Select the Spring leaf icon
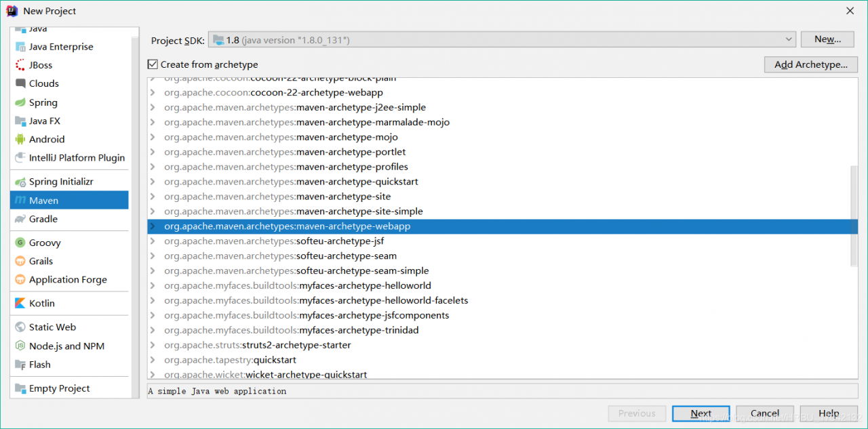Image resolution: width=868 pixels, height=429 pixels. click(x=20, y=102)
